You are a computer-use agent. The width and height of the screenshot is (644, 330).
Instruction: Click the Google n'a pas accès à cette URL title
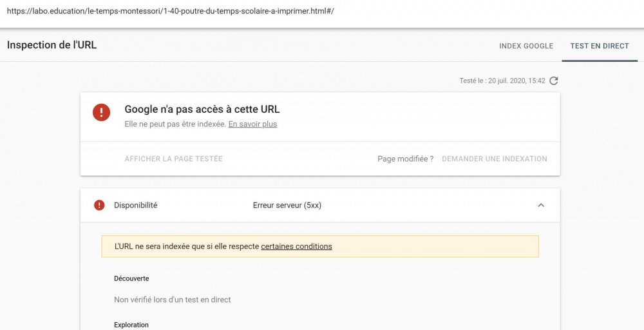202,110
